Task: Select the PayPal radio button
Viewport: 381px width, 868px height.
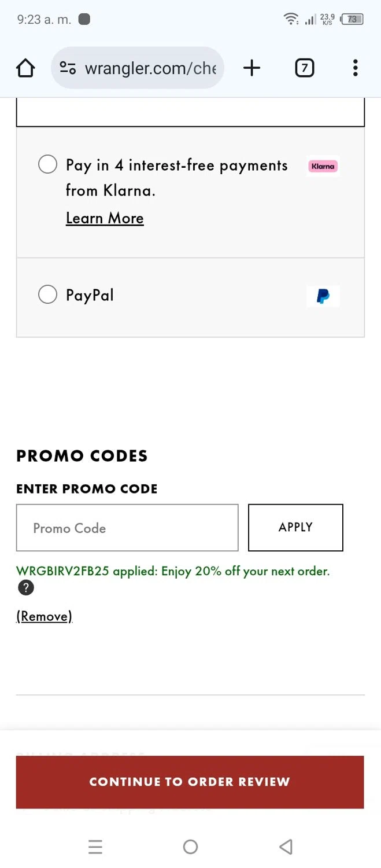Action: [x=47, y=295]
